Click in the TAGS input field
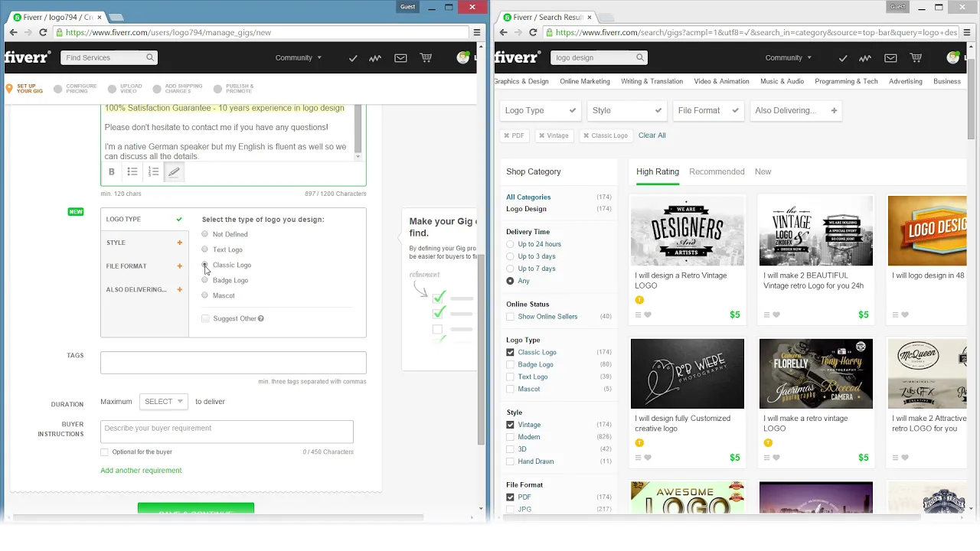 234,363
